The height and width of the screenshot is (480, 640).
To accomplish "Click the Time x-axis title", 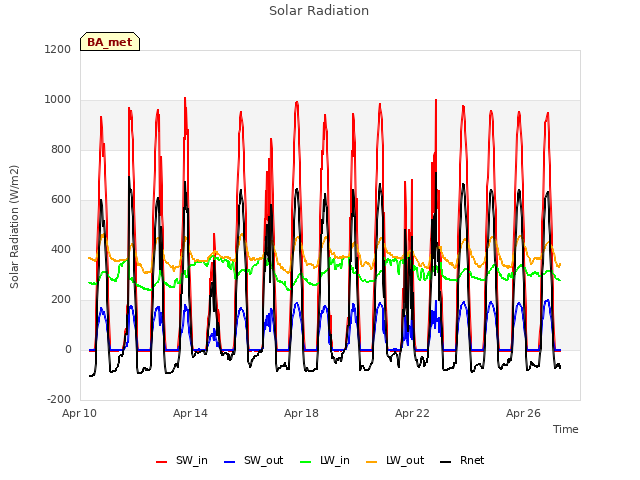I will [566, 429].
